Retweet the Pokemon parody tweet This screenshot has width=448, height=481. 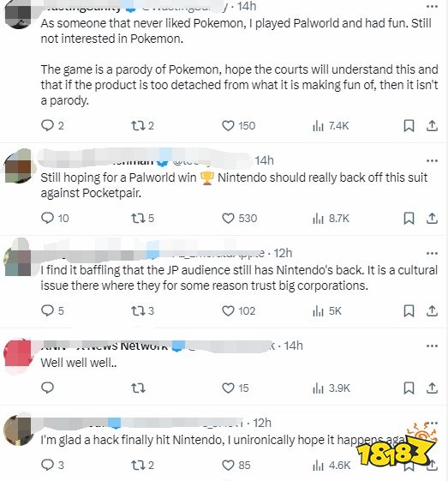[x=142, y=126]
